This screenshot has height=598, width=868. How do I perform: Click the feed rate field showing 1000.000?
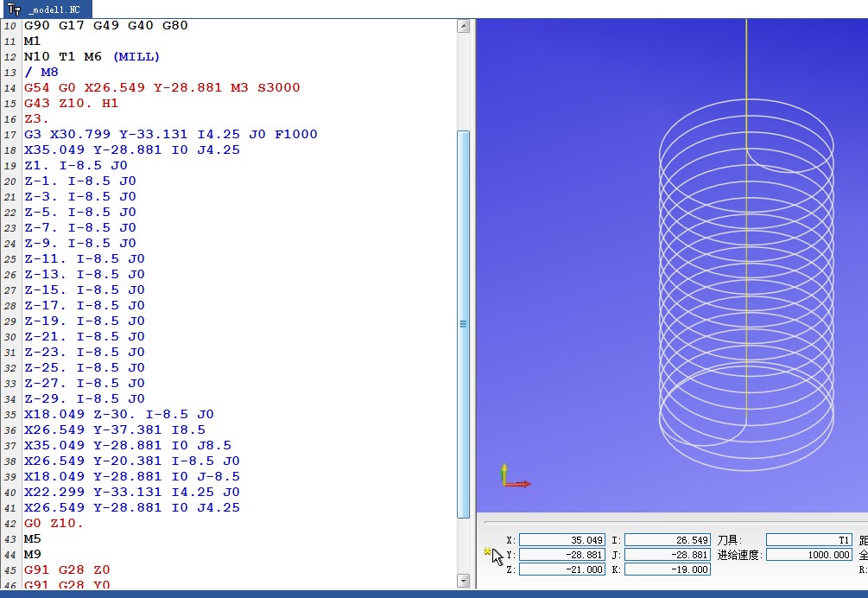[x=808, y=555]
